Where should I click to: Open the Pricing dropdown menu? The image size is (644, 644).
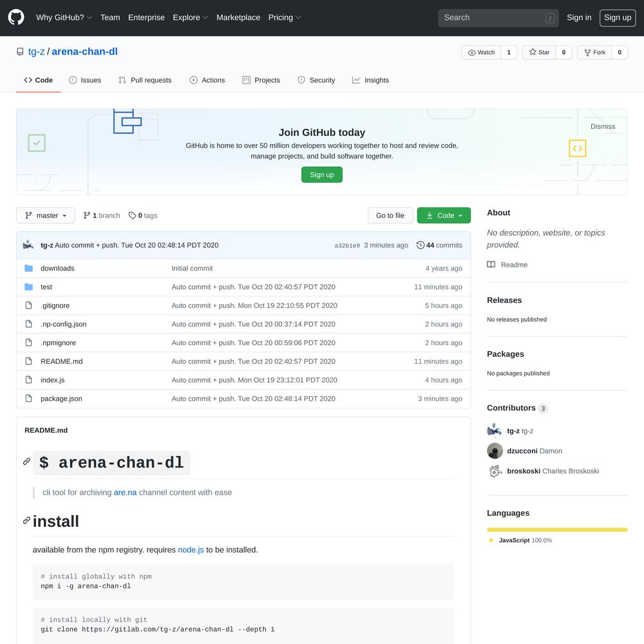(x=285, y=17)
